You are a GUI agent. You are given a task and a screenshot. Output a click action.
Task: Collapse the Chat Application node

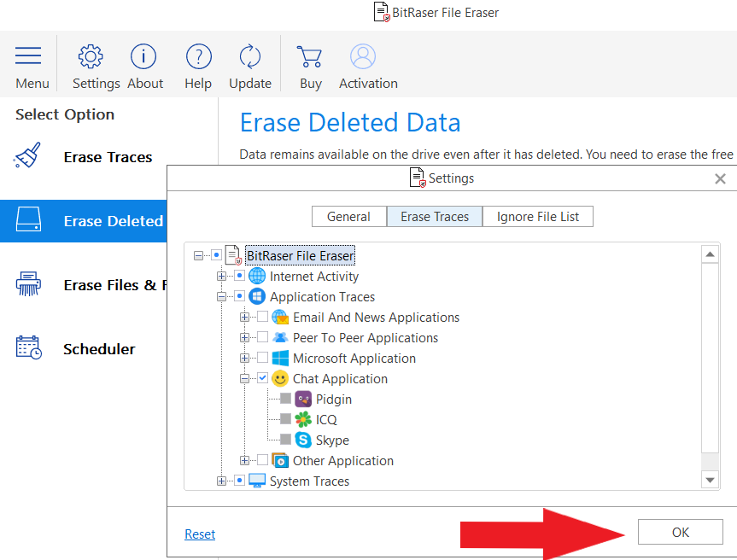[x=244, y=379]
